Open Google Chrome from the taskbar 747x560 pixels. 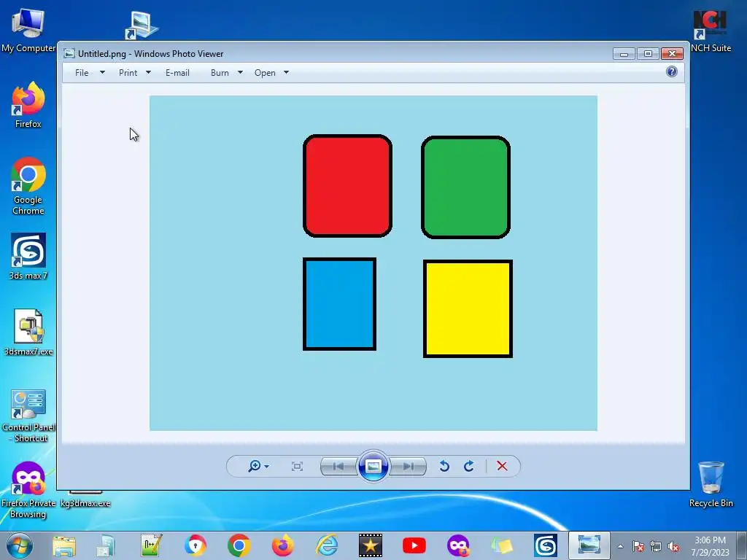[x=239, y=545]
